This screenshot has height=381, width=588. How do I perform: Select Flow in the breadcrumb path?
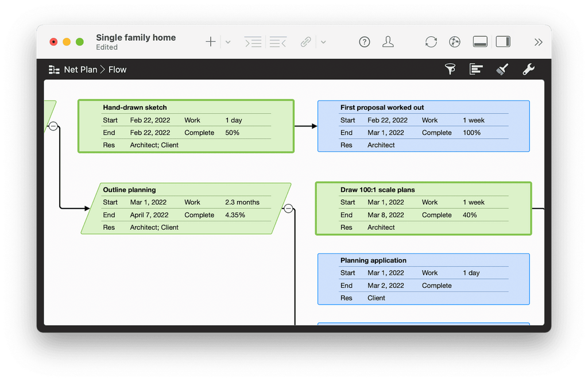(117, 70)
